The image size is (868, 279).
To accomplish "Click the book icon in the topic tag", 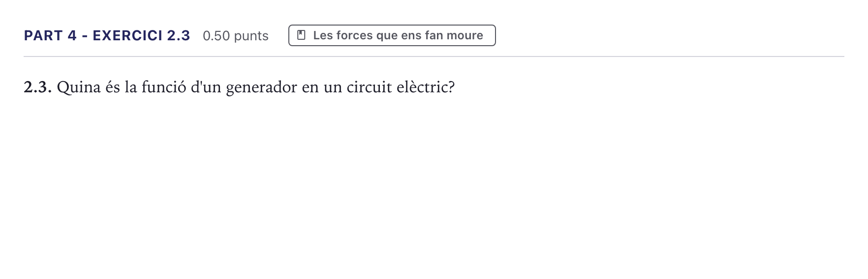I will [302, 35].
